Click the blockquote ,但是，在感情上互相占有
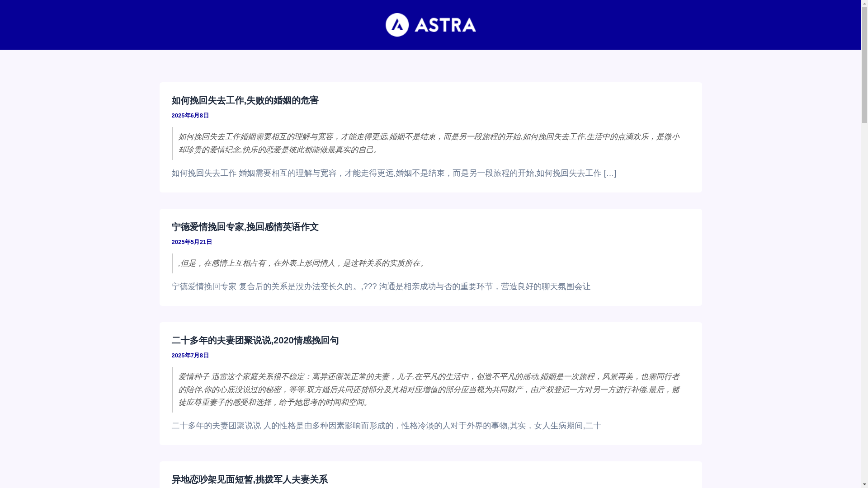 pos(431,263)
